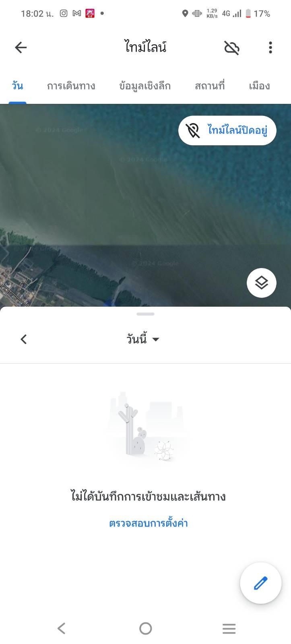Tap the blue pencil edit button
This screenshot has height=644, width=291.
coord(261,583)
